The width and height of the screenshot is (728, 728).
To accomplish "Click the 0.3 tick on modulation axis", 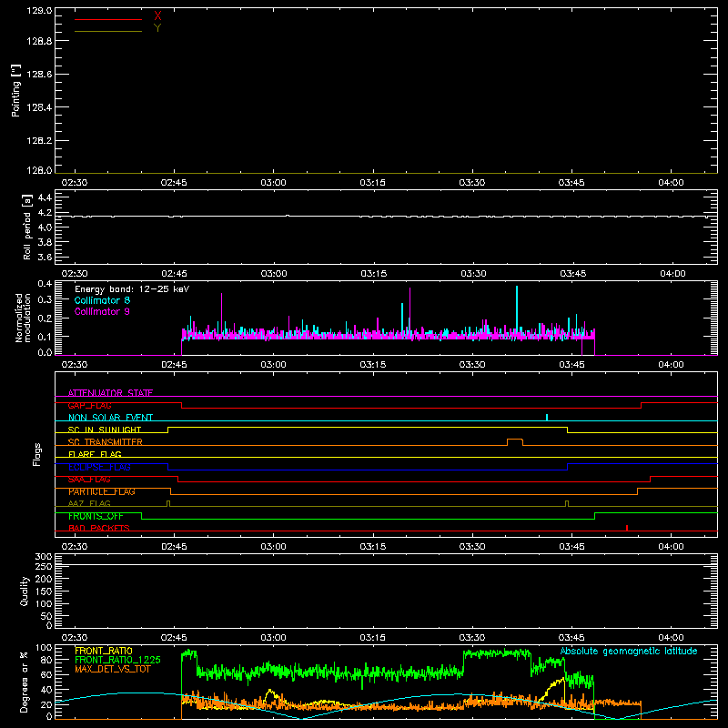I will [x=45, y=299].
